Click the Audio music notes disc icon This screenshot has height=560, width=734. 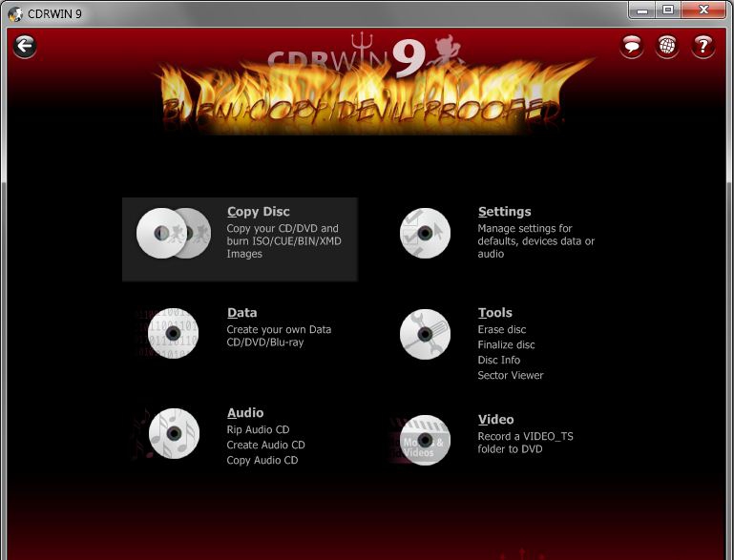(174, 433)
